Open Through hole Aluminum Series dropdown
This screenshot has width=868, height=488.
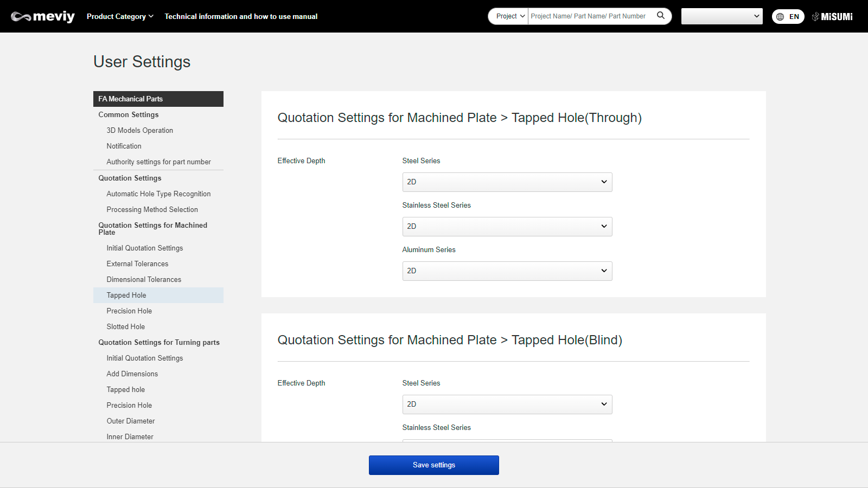(x=507, y=271)
